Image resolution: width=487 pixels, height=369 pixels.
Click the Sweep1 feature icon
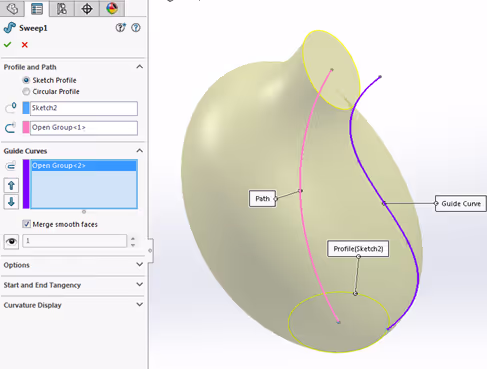[x=10, y=28]
